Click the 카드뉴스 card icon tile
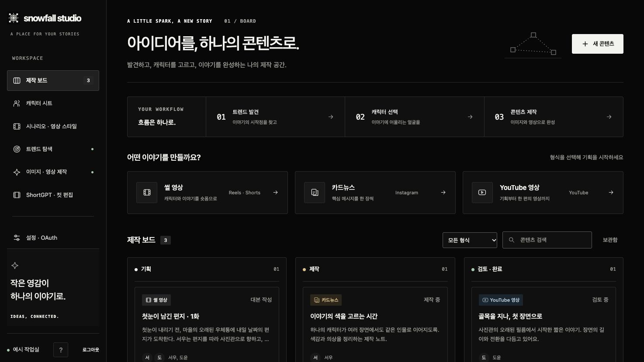The width and height of the screenshot is (644, 362). pos(315,193)
